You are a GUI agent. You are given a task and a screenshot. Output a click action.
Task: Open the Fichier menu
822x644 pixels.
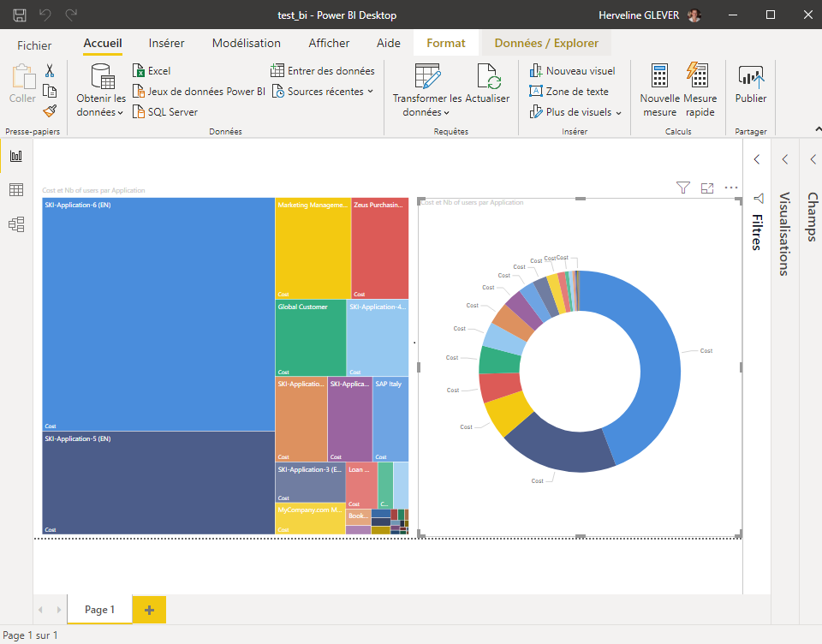click(x=34, y=45)
